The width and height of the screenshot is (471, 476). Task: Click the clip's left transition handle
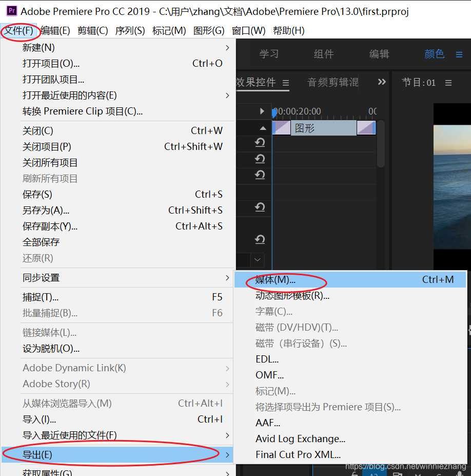pyautogui.click(x=282, y=128)
